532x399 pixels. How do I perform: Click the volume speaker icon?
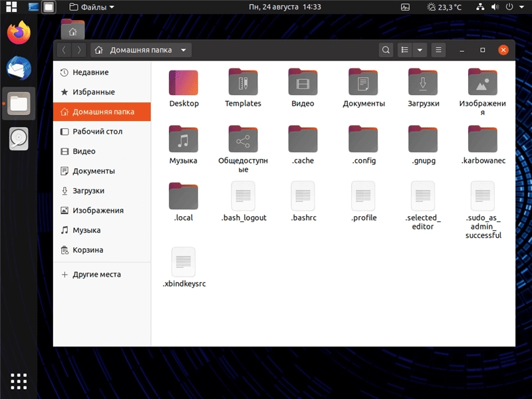495,7
